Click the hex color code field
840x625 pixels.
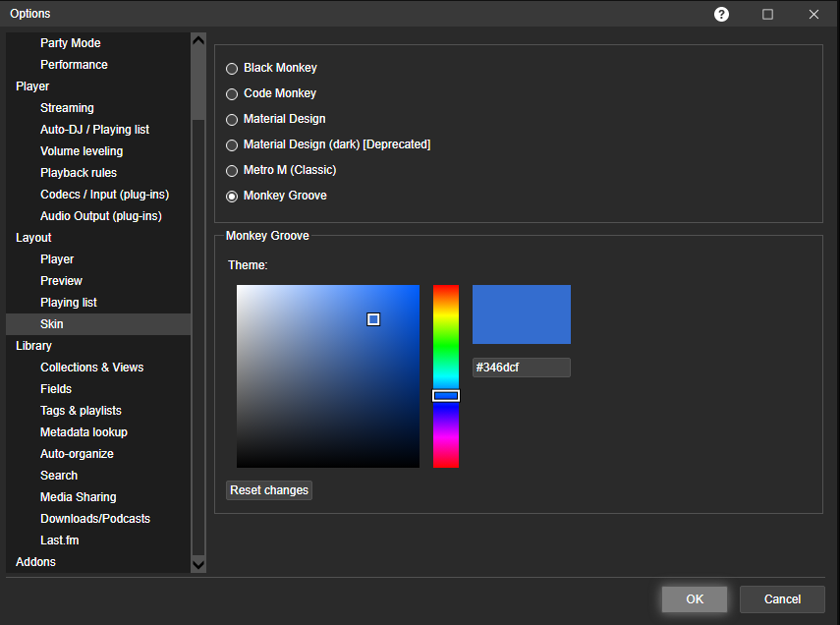point(521,368)
